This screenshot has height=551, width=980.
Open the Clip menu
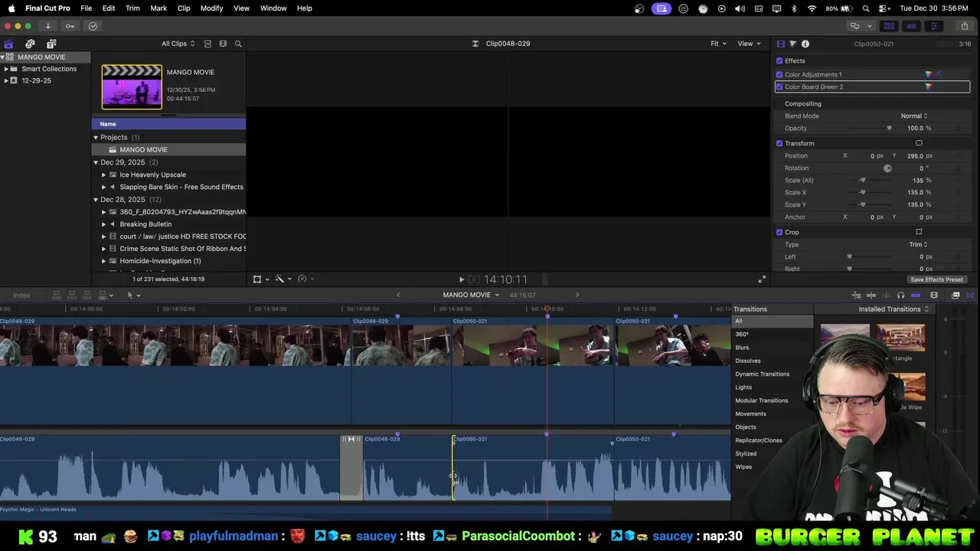tap(184, 8)
